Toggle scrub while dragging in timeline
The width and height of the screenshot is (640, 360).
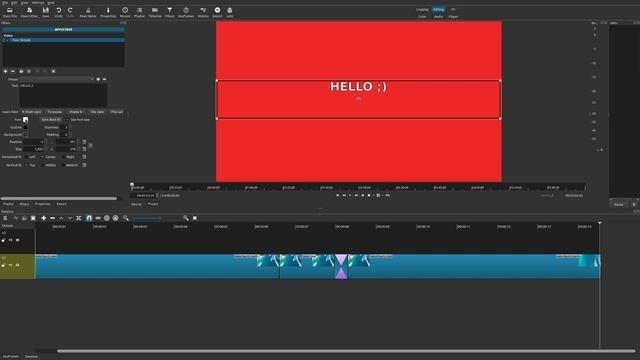pyautogui.click(x=98, y=218)
